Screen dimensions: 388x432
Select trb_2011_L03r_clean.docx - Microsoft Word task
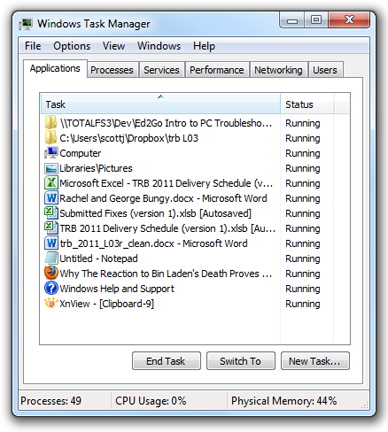(195, 243)
